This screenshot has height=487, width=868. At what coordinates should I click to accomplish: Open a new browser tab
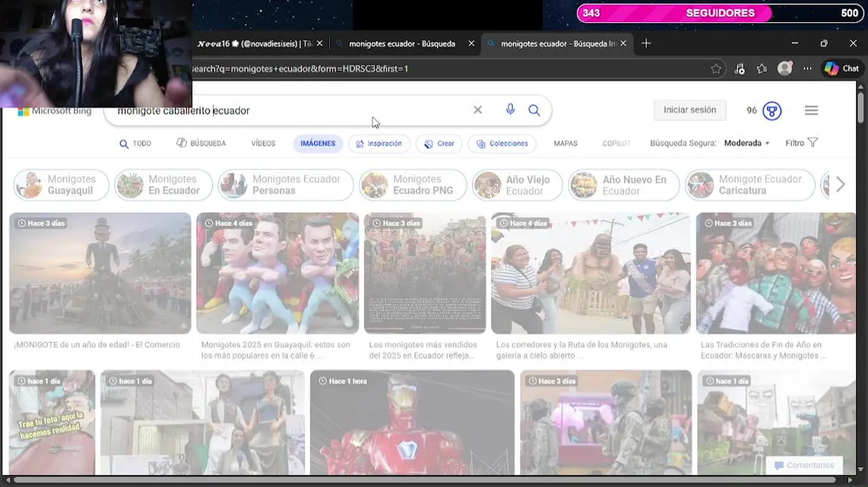[646, 43]
